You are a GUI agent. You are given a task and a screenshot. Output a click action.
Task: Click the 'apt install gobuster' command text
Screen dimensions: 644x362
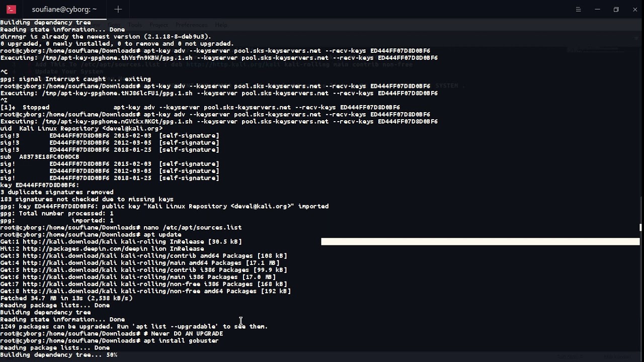click(181, 341)
